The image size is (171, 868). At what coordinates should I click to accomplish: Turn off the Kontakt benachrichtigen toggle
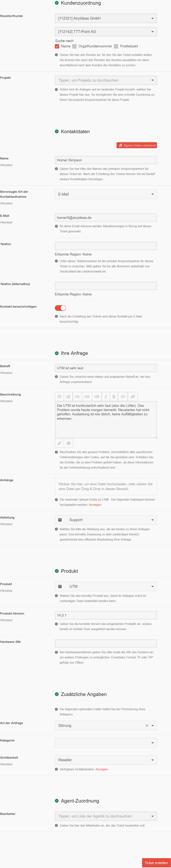pos(60,308)
